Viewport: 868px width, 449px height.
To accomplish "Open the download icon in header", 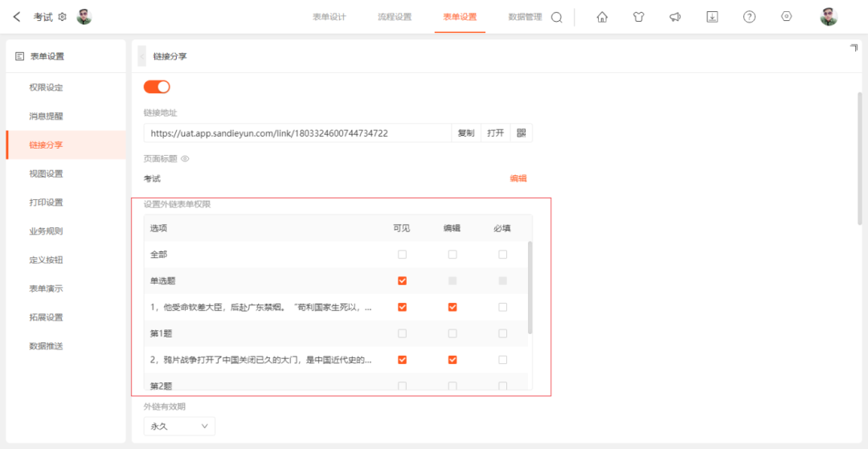I will [x=712, y=17].
